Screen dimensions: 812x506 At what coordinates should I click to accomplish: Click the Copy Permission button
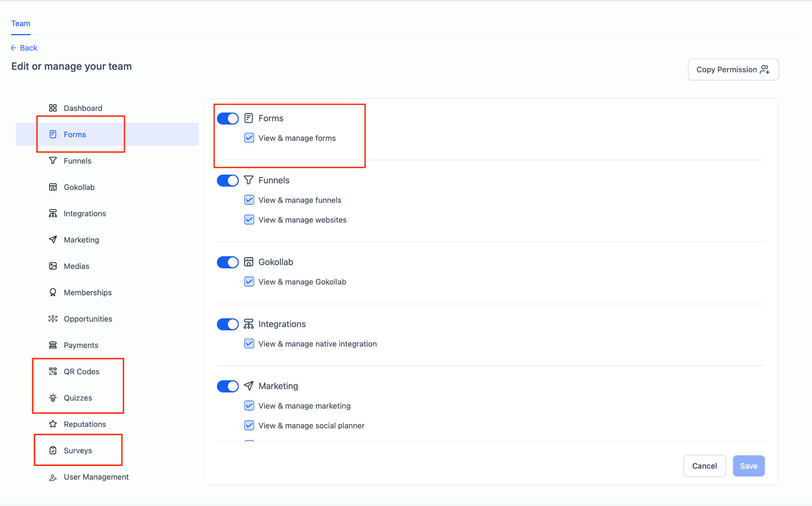(x=733, y=70)
